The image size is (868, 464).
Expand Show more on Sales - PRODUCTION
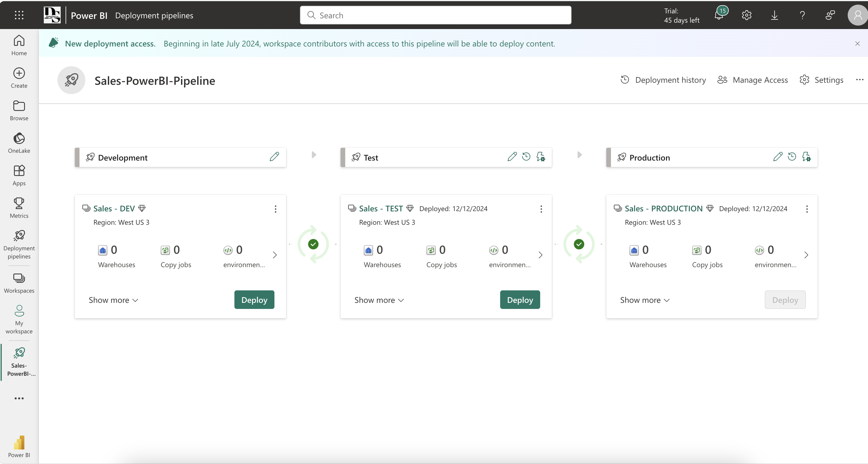pos(645,300)
